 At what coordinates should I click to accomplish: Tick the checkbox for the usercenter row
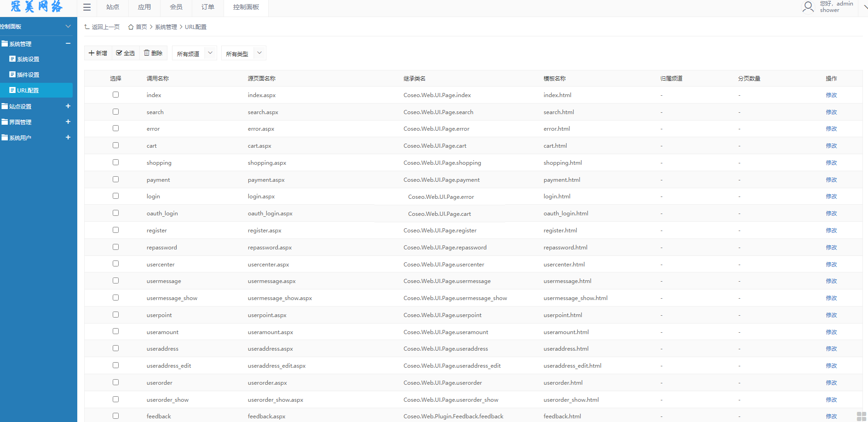point(115,264)
